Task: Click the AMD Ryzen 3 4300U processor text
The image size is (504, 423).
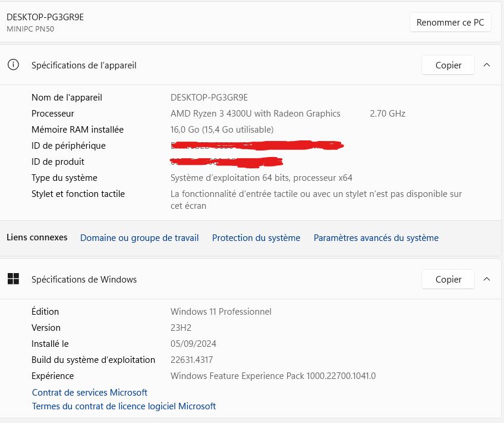Action: 256,114
